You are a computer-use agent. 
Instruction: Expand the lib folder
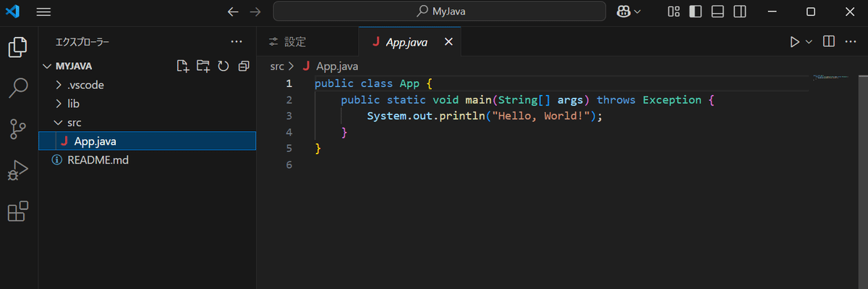147,104
